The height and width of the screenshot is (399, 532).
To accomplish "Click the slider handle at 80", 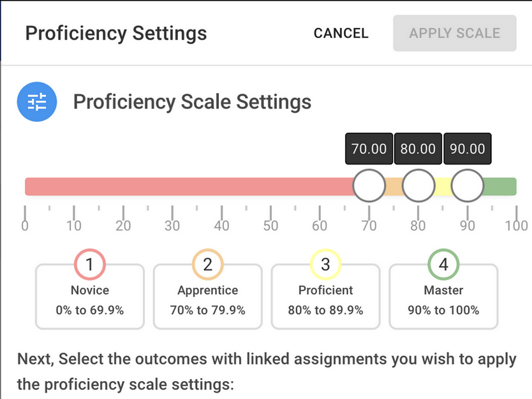I will coord(418,186).
